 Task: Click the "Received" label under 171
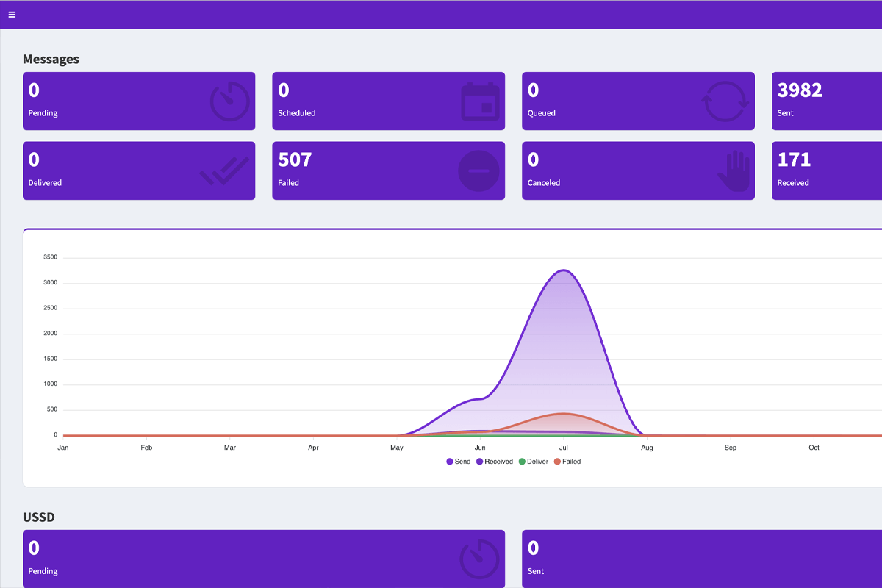(793, 183)
